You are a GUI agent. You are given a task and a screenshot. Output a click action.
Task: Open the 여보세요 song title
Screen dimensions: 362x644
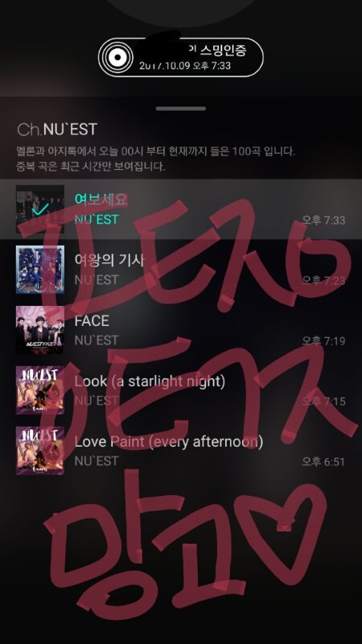tap(101, 200)
